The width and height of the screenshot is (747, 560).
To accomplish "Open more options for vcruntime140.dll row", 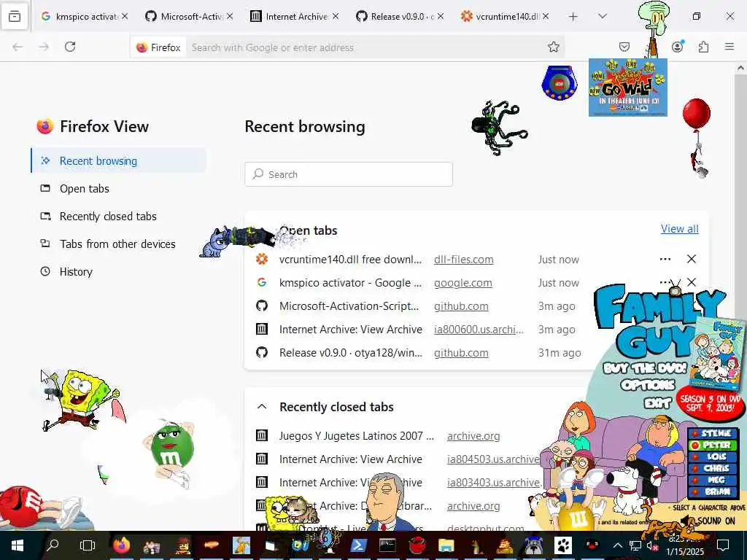I will (665, 259).
